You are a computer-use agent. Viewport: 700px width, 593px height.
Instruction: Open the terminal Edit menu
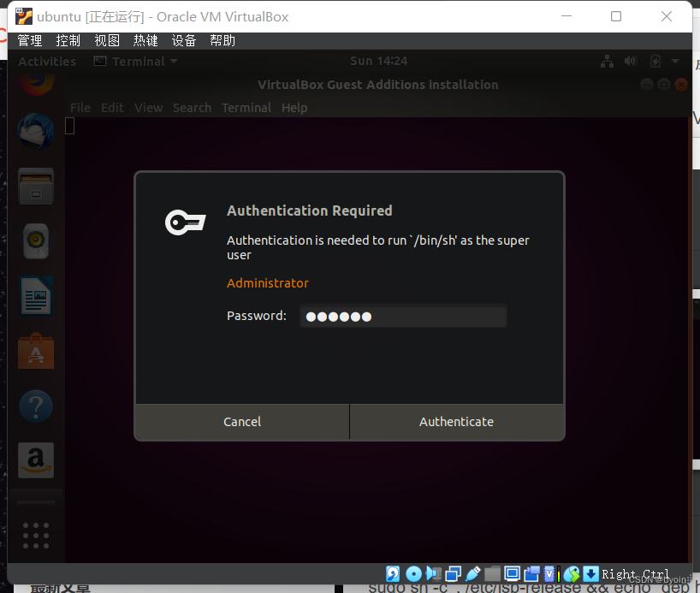point(112,108)
